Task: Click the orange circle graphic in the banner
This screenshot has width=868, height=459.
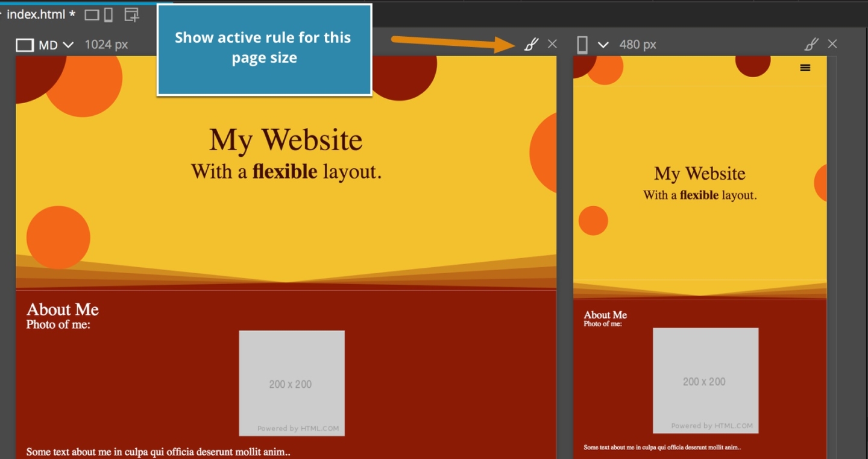Action: (58, 236)
